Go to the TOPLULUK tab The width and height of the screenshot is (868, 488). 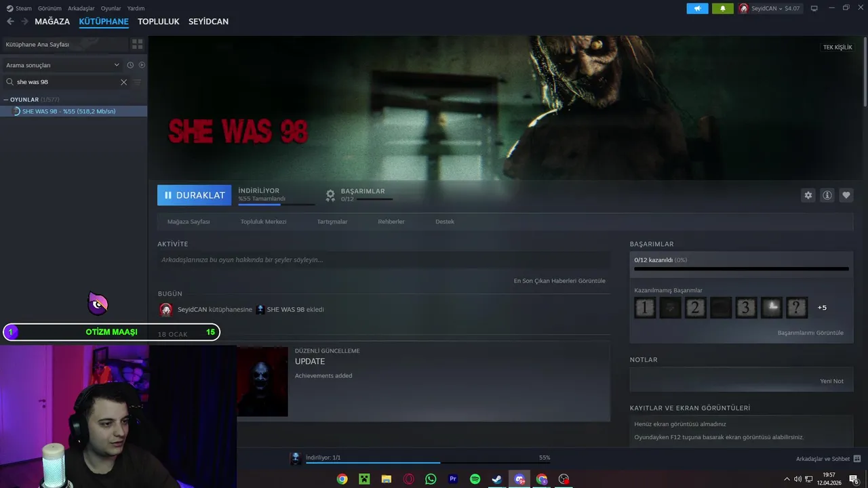coord(159,22)
